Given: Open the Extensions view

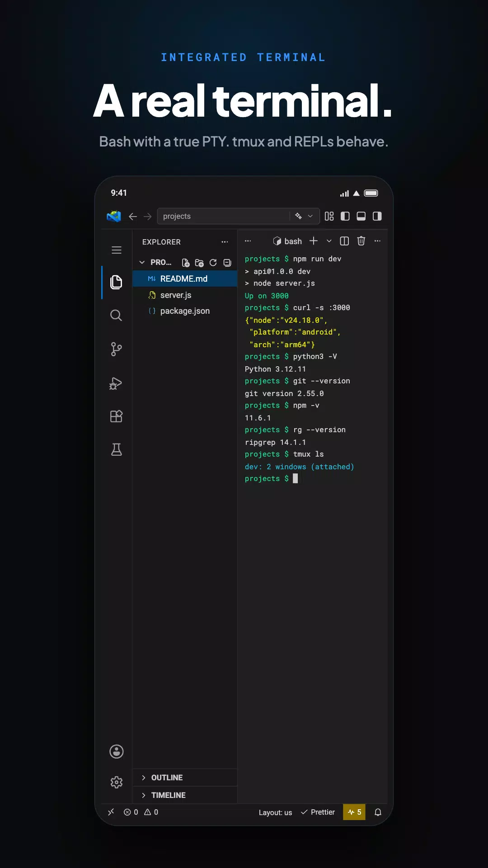Looking at the screenshot, I should click(116, 416).
